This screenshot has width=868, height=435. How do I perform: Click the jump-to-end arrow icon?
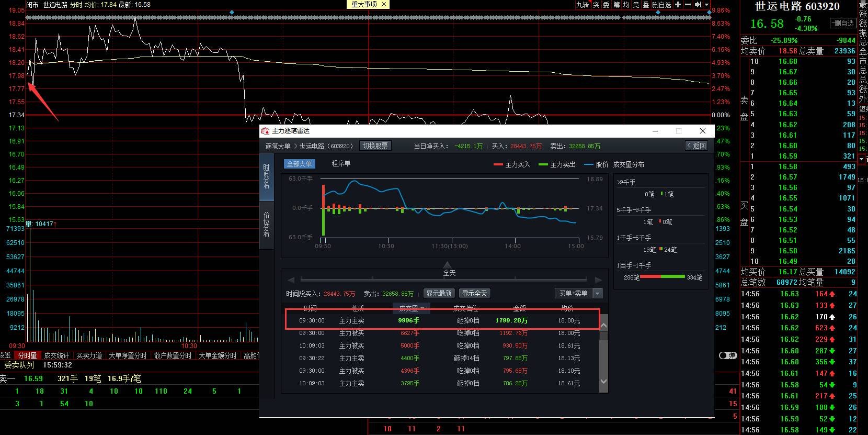point(698,4)
